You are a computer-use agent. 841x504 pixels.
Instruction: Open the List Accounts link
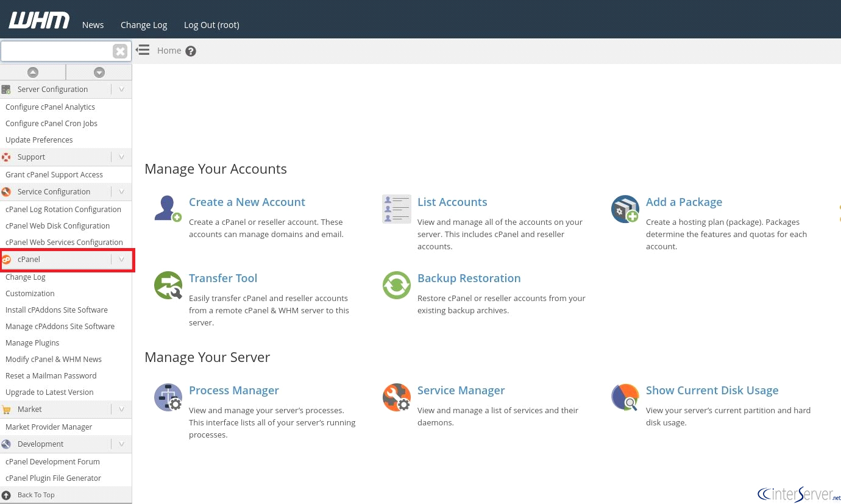point(452,202)
